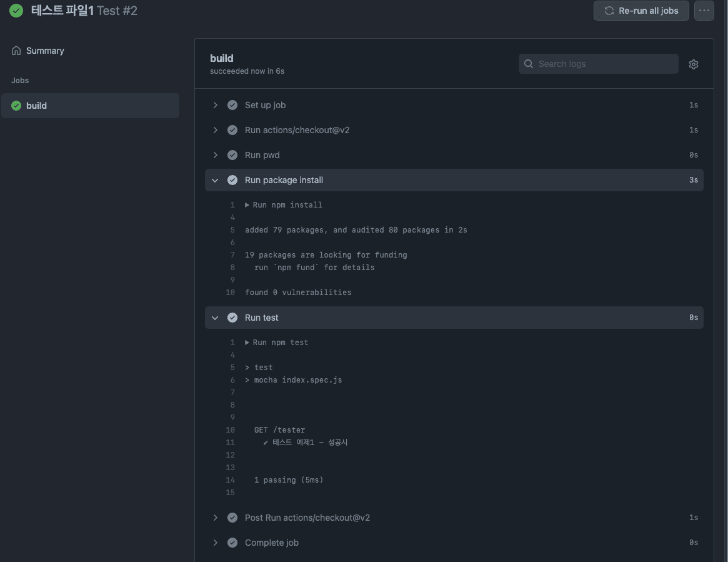This screenshot has height=562, width=728.
Task: Expand the 'Run npm test' log group triangle
Action: click(247, 343)
